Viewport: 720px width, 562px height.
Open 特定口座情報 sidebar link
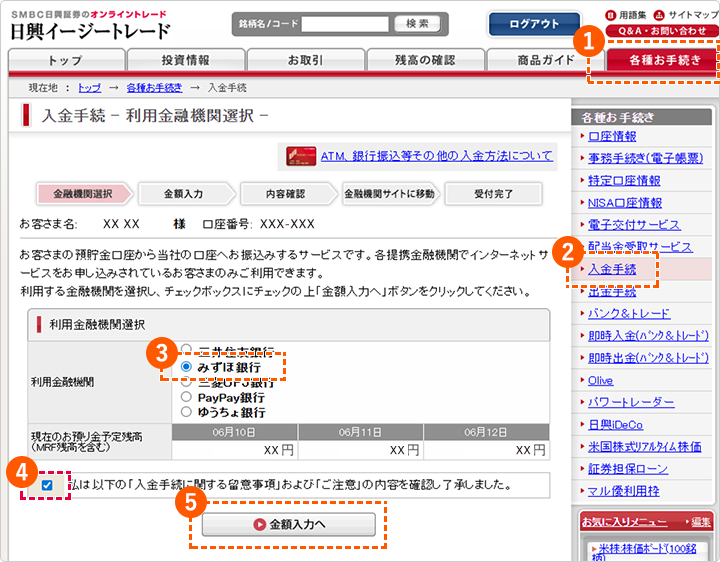[x=624, y=180]
